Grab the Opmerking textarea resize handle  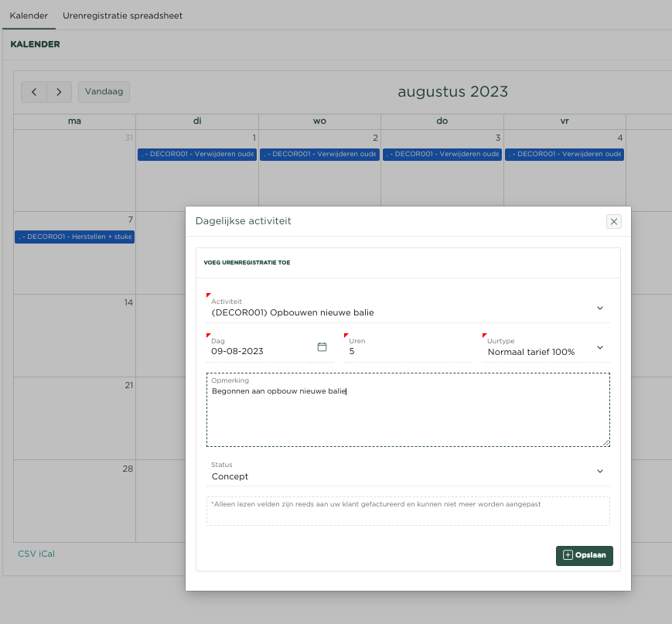click(x=605, y=442)
